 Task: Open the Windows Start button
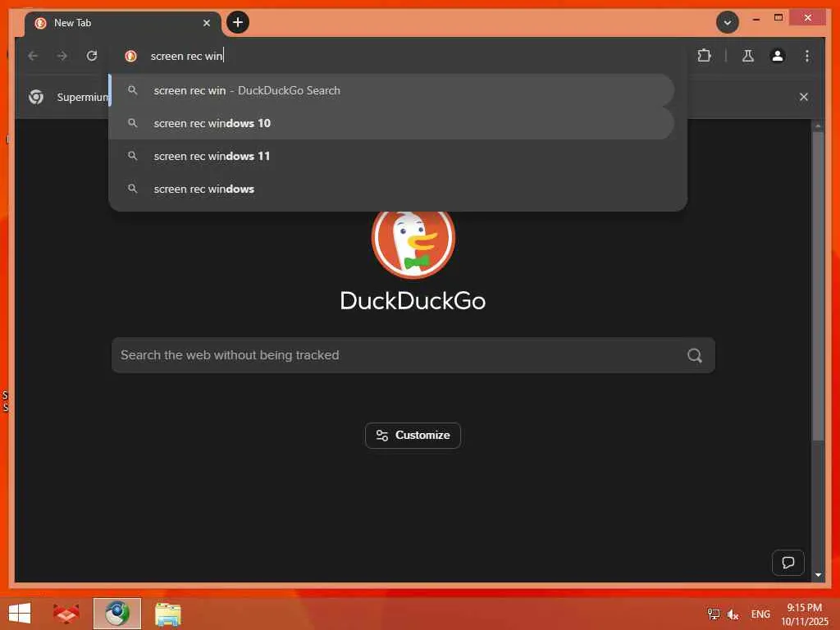20,614
